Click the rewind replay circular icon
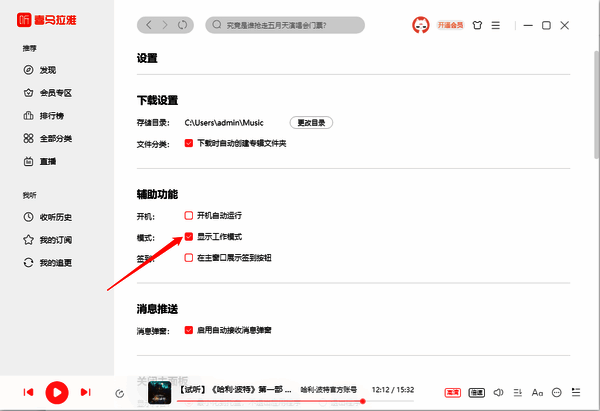 tap(120, 393)
